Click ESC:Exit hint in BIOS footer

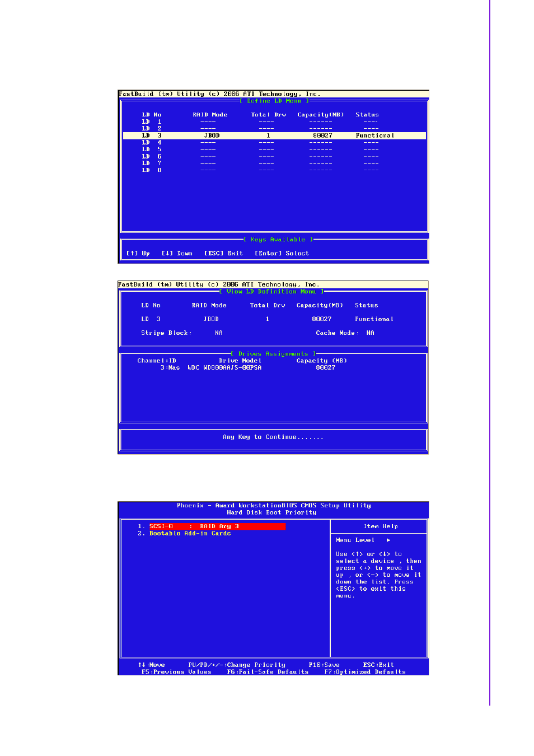tap(378, 665)
